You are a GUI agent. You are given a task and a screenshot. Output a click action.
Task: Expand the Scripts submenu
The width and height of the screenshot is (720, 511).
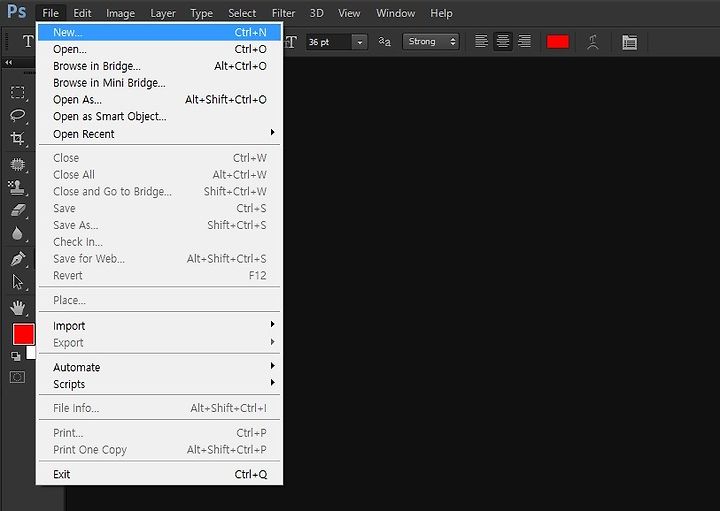coord(272,383)
